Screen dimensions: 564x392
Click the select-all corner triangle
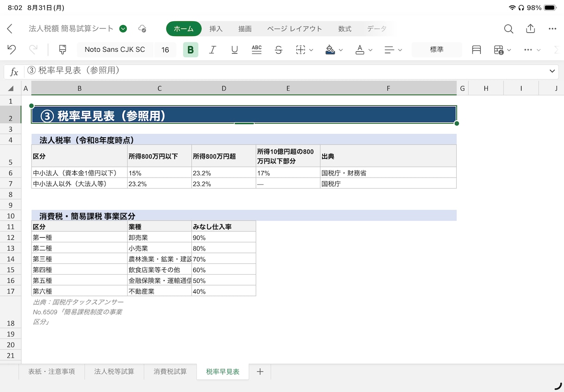pos(11,88)
